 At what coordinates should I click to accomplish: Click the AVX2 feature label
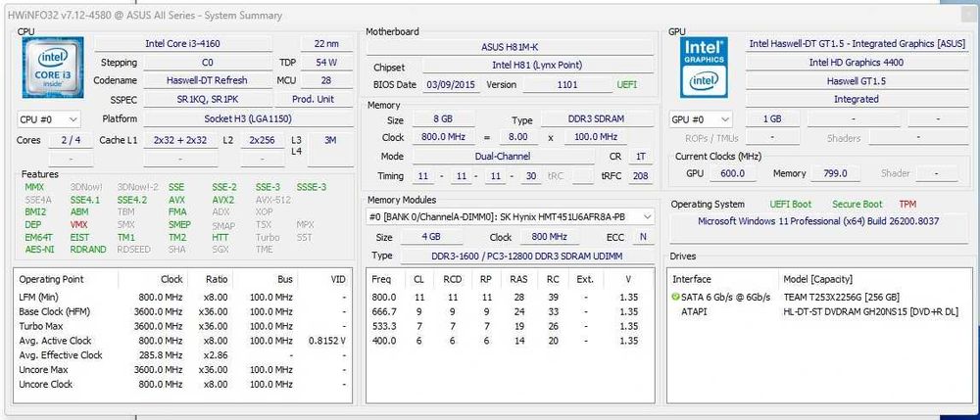tap(223, 200)
